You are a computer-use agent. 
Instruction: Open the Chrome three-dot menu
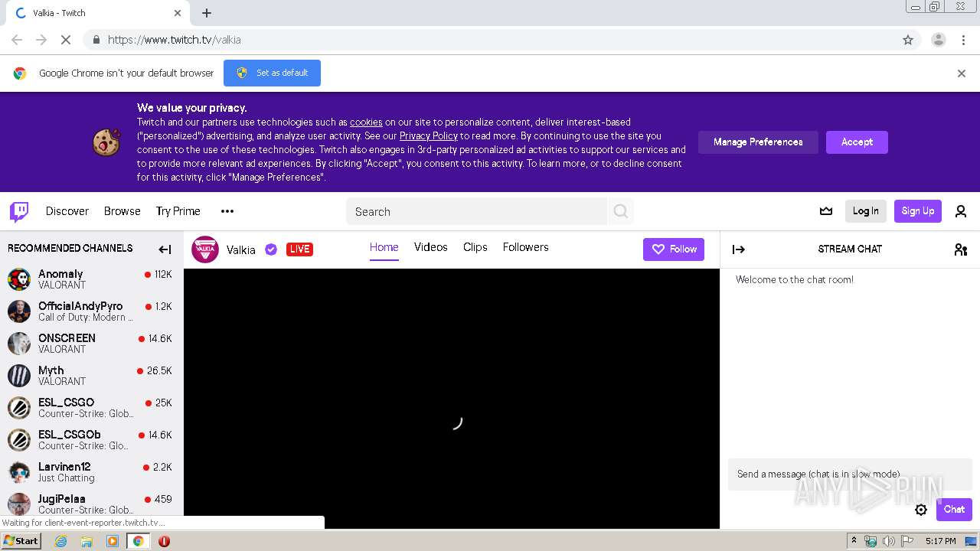(964, 40)
